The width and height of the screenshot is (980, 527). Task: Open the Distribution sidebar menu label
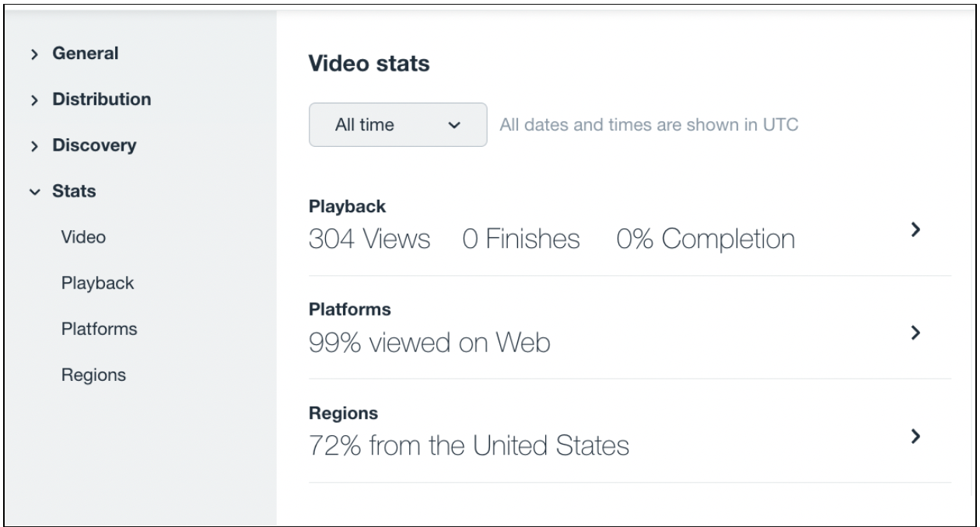(102, 99)
